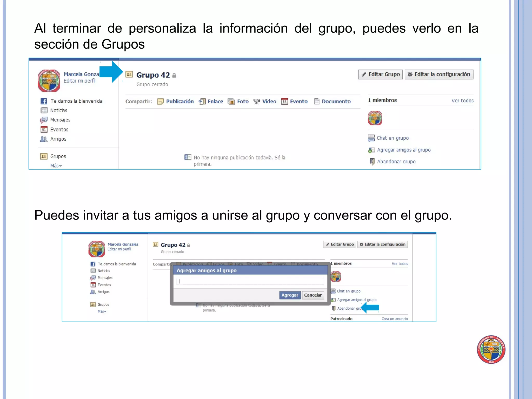532x399 pixels.
Task: Click Vídeo camera icon in top screenshot
Action: pos(257,102)
